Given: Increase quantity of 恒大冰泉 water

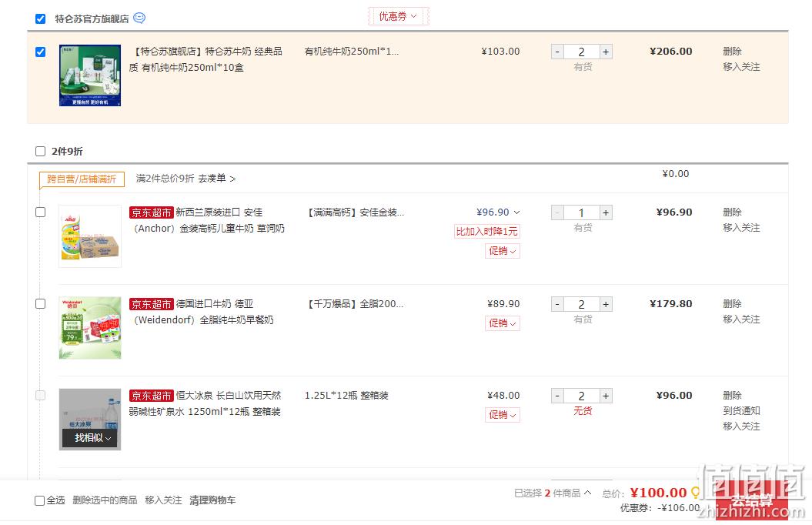Looking at the screenshot, I should pos(606,396).
